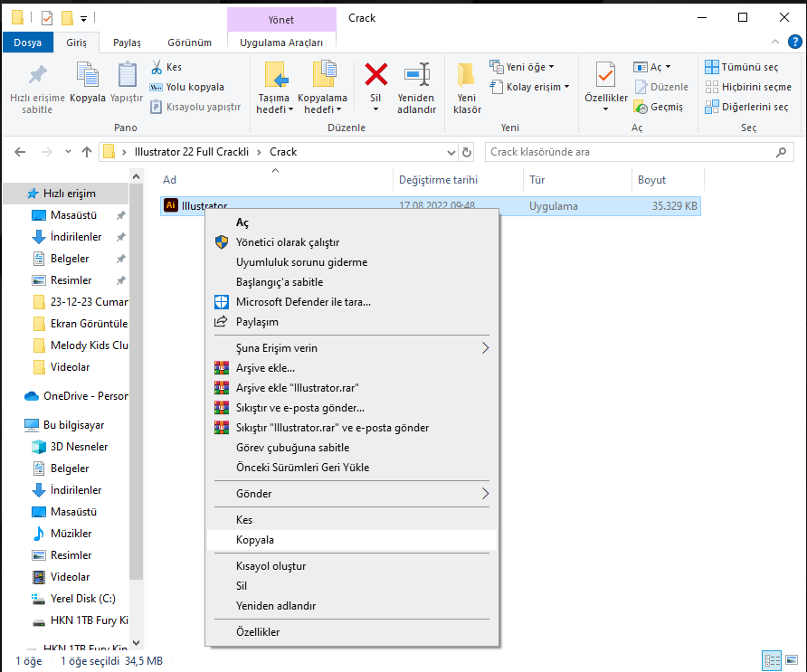Switch to the Paylaş ribbon tab
Viewport: 807px width, 672px height.
click(x=127, y=43)
